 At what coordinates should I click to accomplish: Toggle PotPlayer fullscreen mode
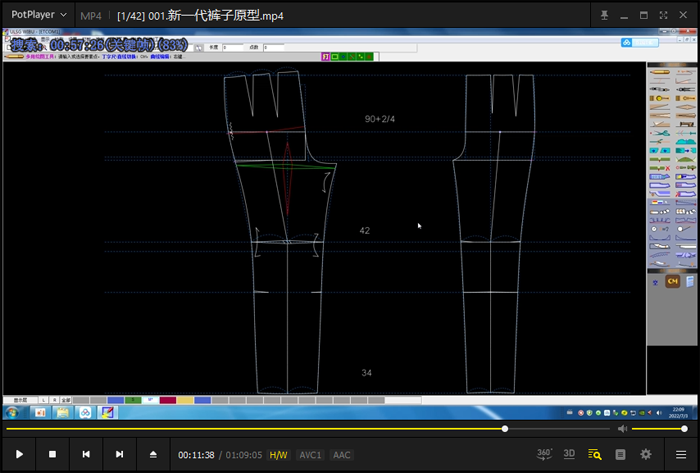[663, 15]
